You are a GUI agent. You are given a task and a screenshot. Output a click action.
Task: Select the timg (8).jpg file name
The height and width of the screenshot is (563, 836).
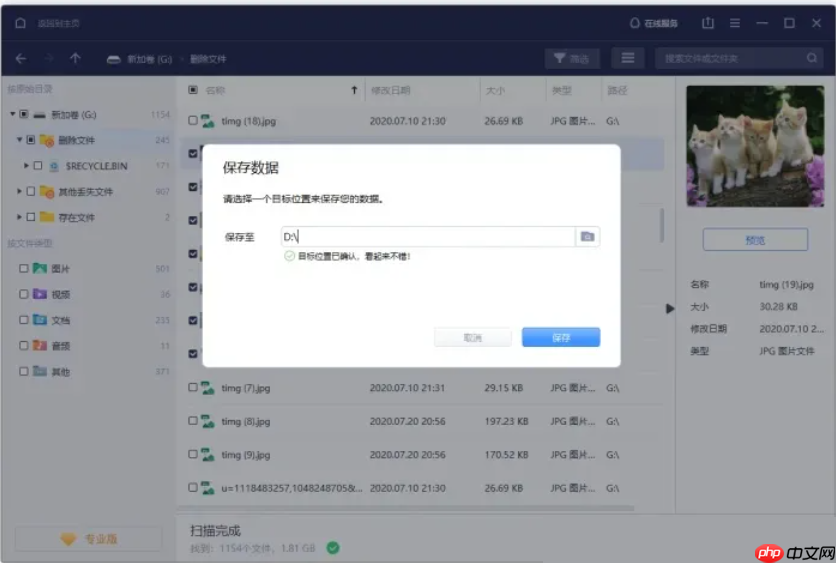[x=246, y=421]
